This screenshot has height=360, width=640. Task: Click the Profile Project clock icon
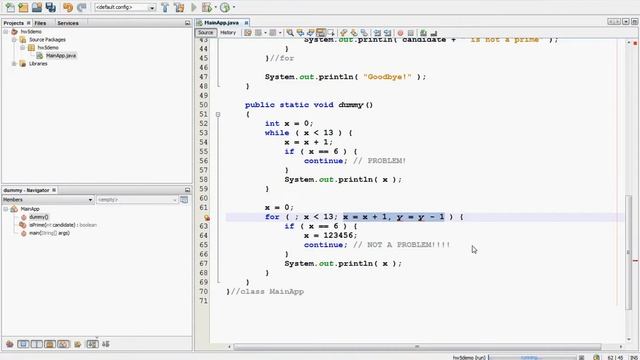[x=225, y=7]
